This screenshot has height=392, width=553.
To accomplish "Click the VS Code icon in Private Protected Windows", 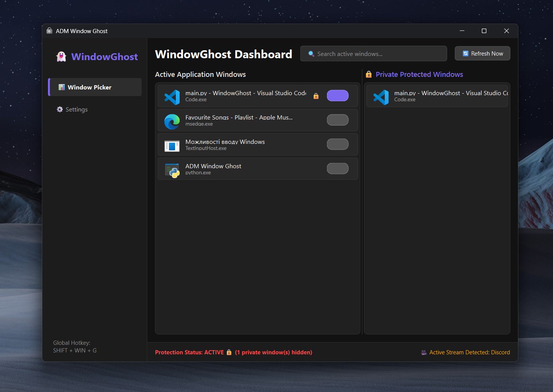I will coord(381,97).
